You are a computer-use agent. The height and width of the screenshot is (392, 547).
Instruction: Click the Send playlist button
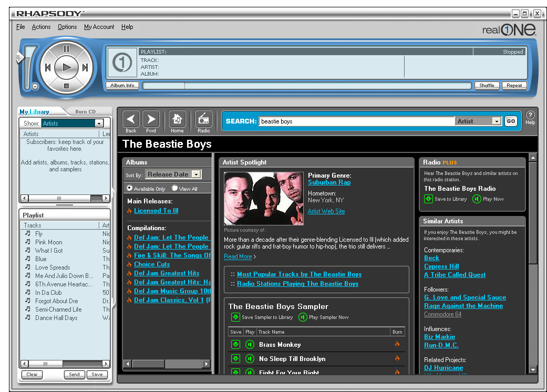point(74,375)
